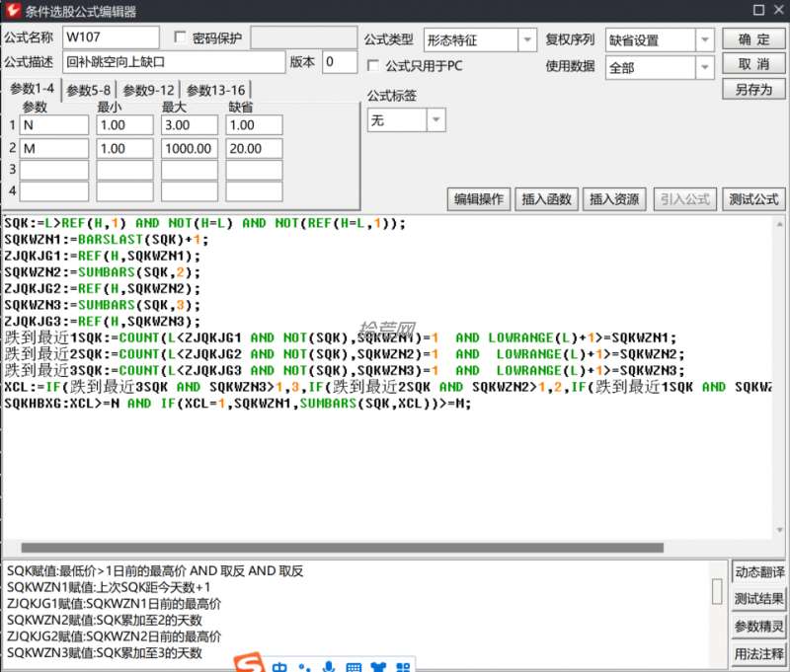The width and height of the screenshot is (790, 672).
Task: Click parameter 2 最小 field 1.00
Action: [125, 148]
